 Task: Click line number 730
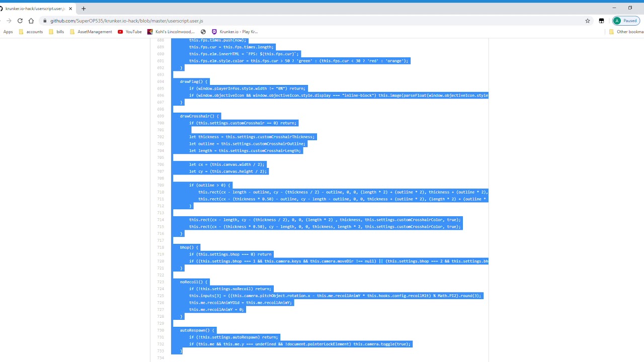point(160,330)
